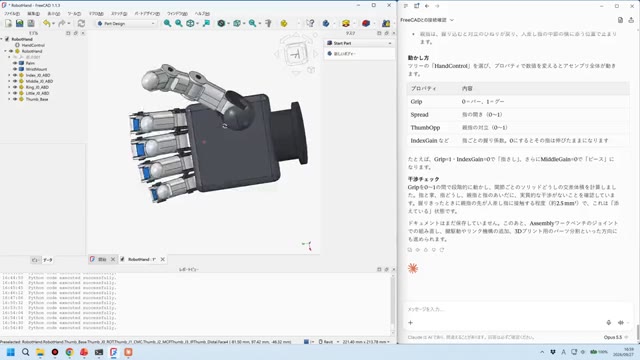Hide the WristMount part
The height and width of the screenshot is (360, 640).
(x=15, y=69)
